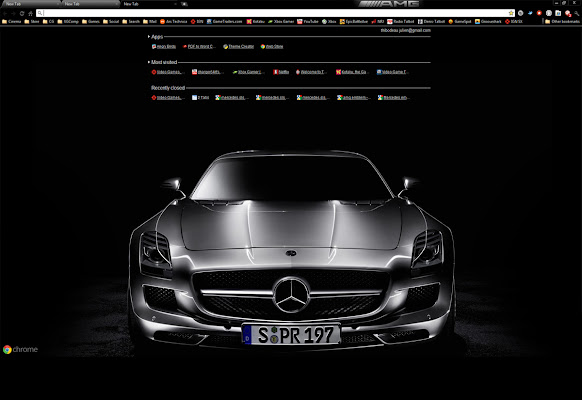
Task: Reload the page with the refresh icon
Action: tap(22, 13)
